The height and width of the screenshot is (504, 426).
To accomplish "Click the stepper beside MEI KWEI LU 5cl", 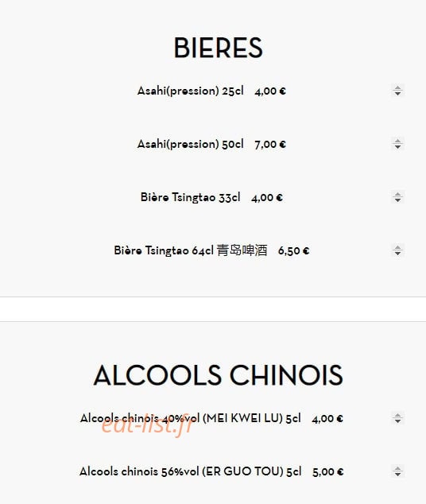I will (397, 418).
